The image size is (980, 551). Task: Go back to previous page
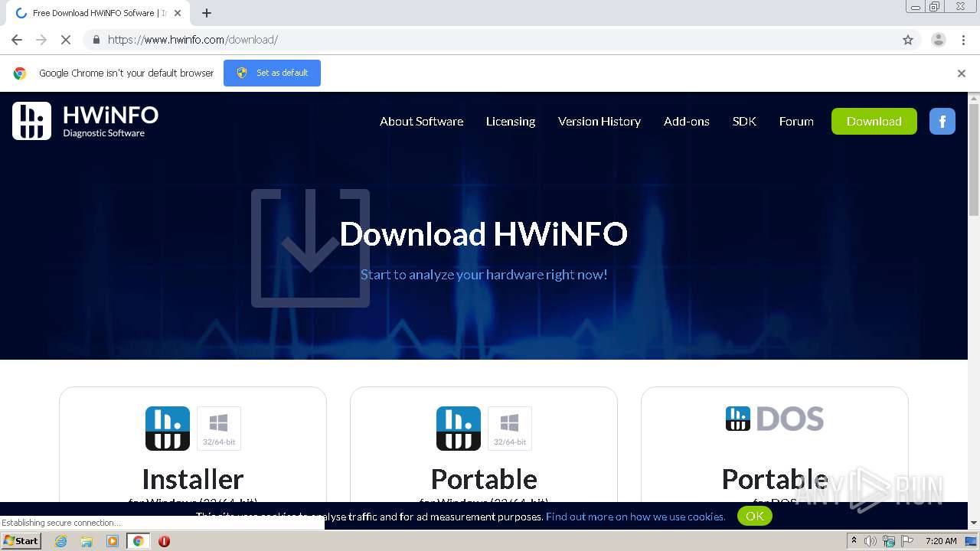pos(17,40)
